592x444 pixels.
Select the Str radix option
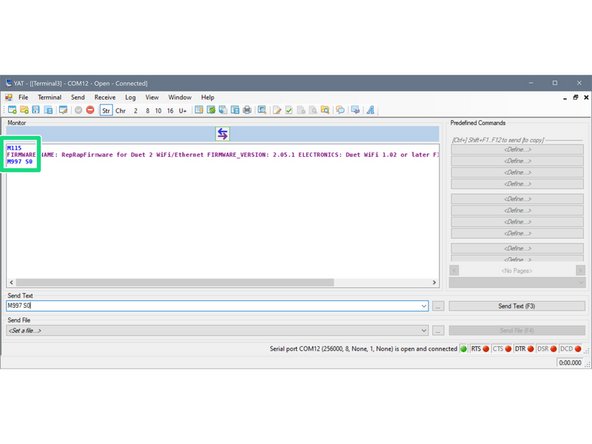106,110
